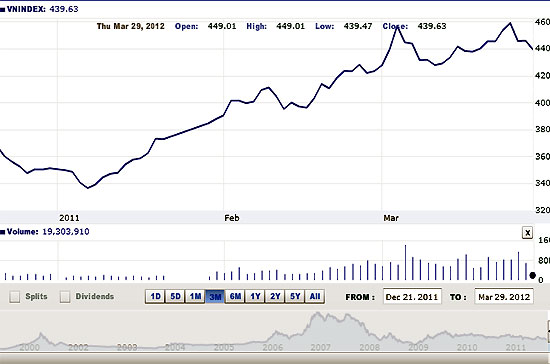550x364 pixels.
Task: Click the Volume: 19,303,910 label
Action: [x=48, y=231]
